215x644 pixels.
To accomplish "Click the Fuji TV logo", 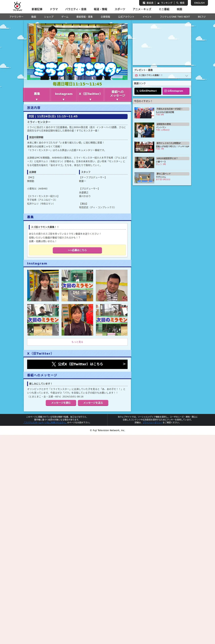I will pos(18,7).
